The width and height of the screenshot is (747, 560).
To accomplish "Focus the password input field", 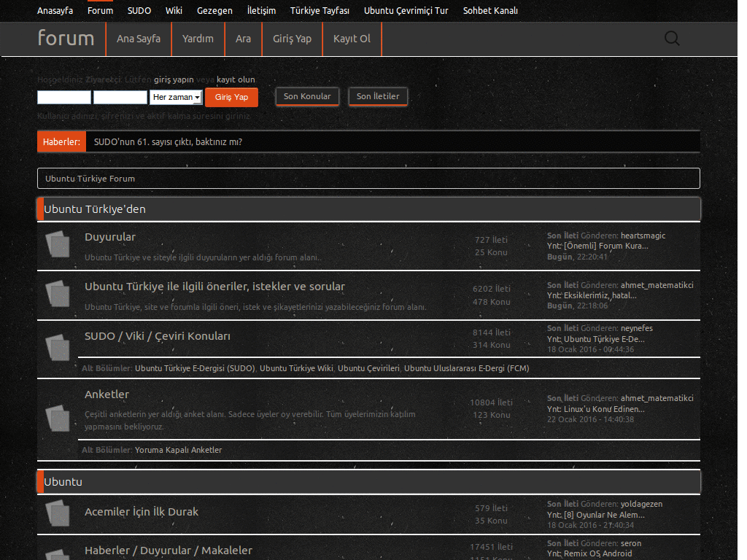I will pyautogui.click(x=120, y=97).
